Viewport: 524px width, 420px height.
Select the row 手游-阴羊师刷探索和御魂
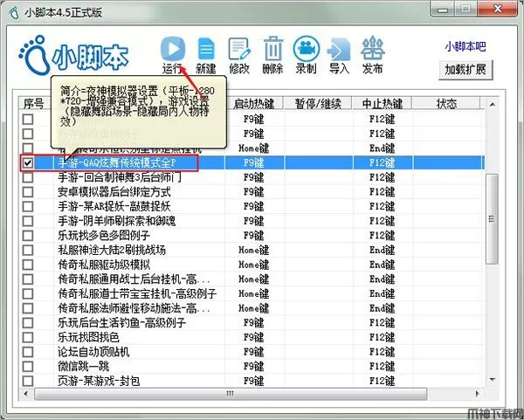(252, 221)
